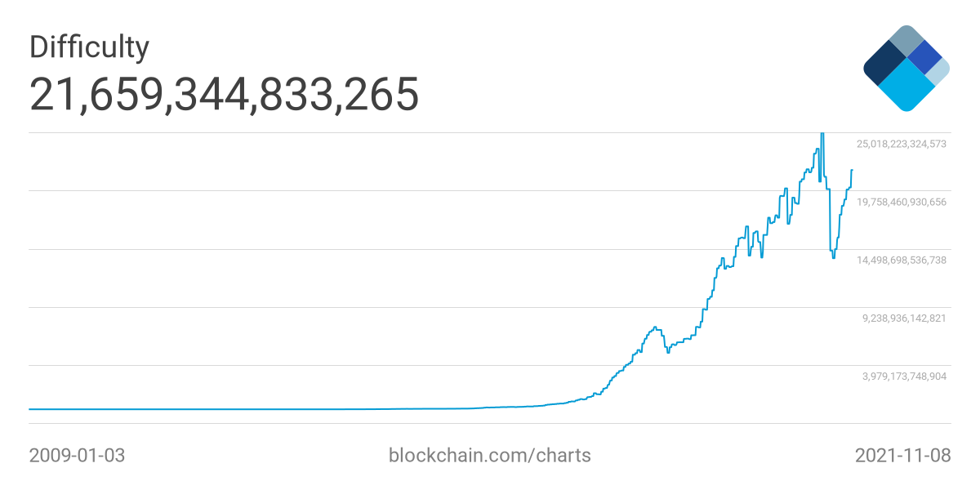Image resolution: width=980 pixels, height=490 pixels.
Task: Click the Difficulty chart title
Action: coord(89,47)
